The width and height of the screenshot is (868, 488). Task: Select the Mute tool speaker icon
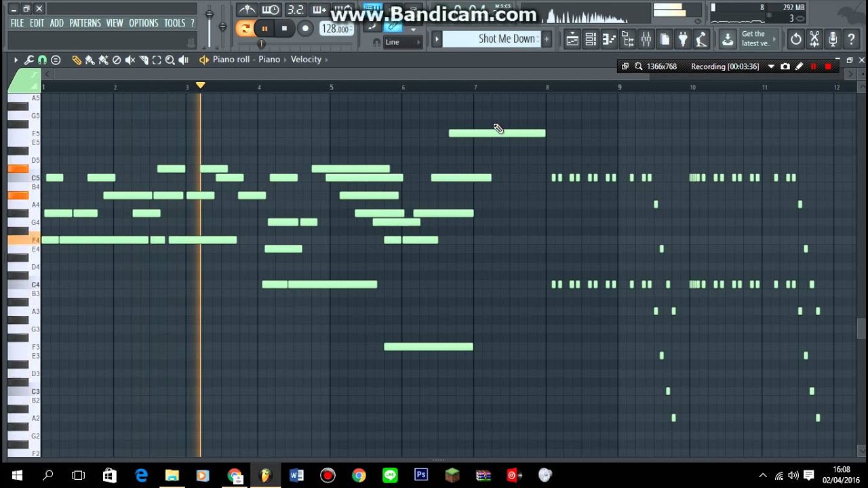click(130, 60)
